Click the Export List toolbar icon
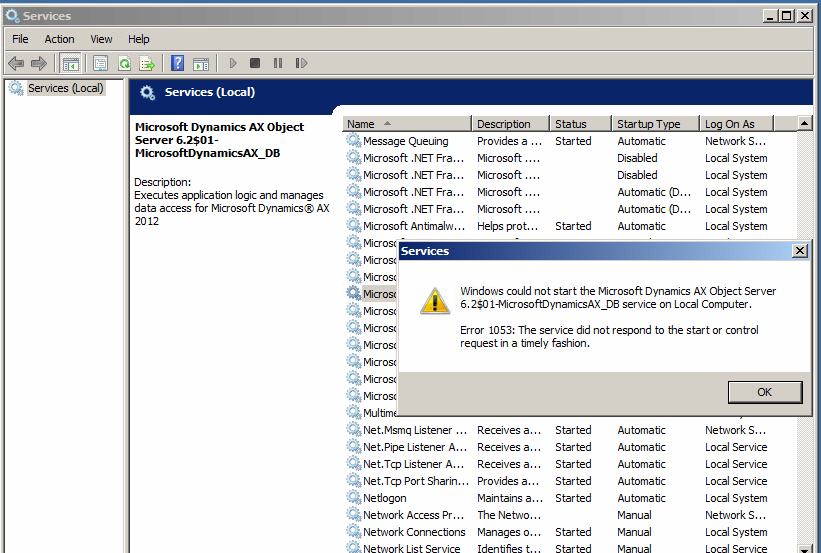 point(148,63)
